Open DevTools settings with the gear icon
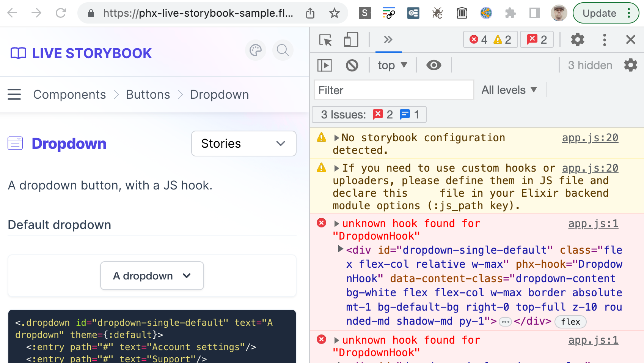Viewport: 644px width, 363px height. pos(577,39)
